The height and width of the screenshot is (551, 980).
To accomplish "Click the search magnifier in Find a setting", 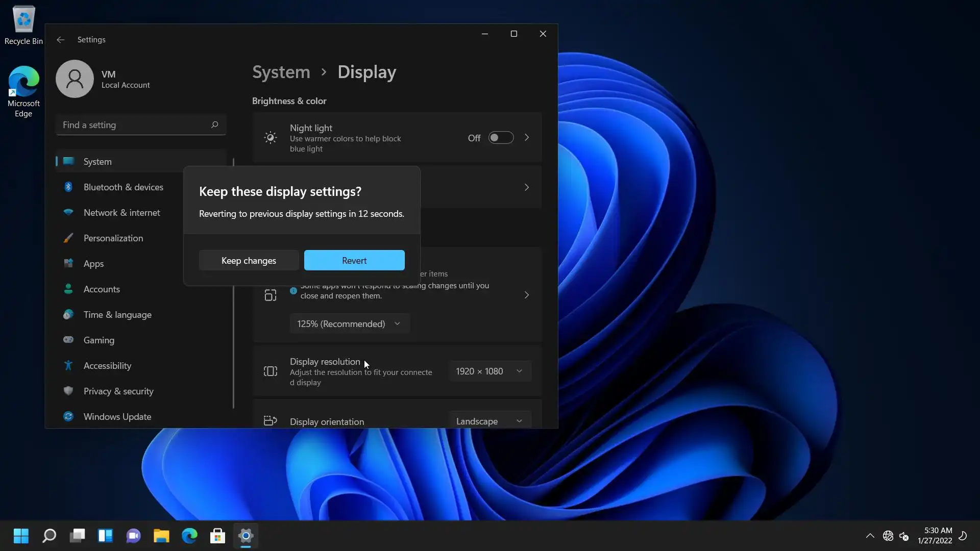I will (214, 125).
